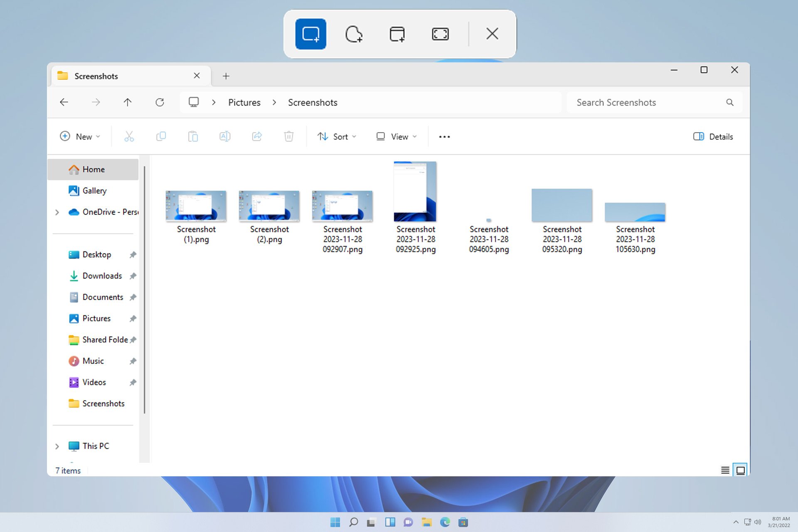Focus the Search Screenshots field
798x532 pixels.
(x=655, y=102)
